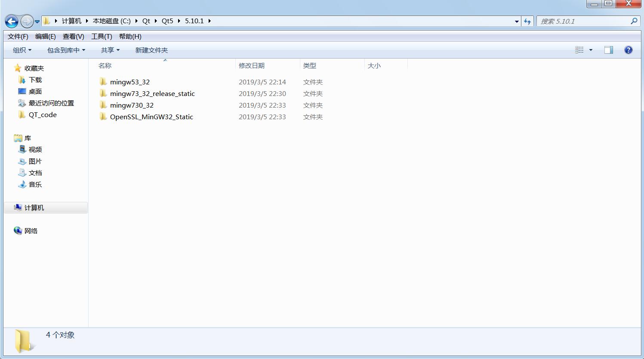
Task: Open the 编辑(E) menu
Action: point(46,37)
